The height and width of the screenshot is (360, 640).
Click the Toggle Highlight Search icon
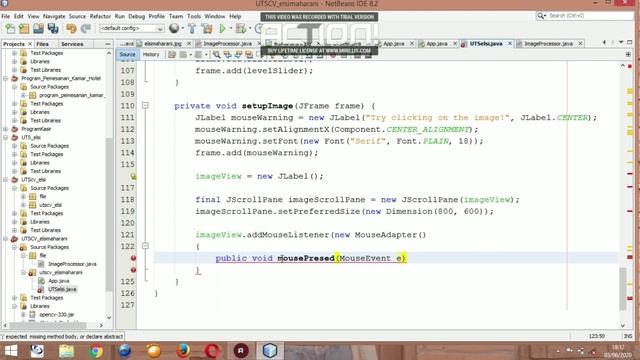[x=249, y=55]
